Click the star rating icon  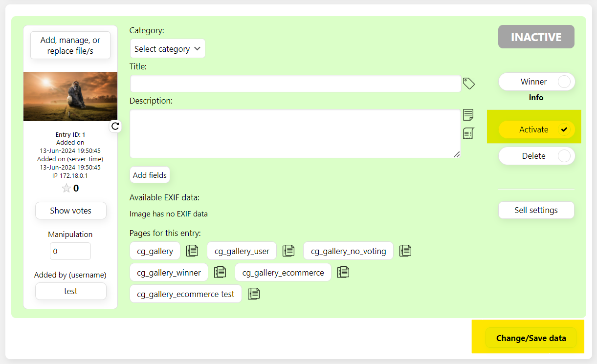coord(66,188)
